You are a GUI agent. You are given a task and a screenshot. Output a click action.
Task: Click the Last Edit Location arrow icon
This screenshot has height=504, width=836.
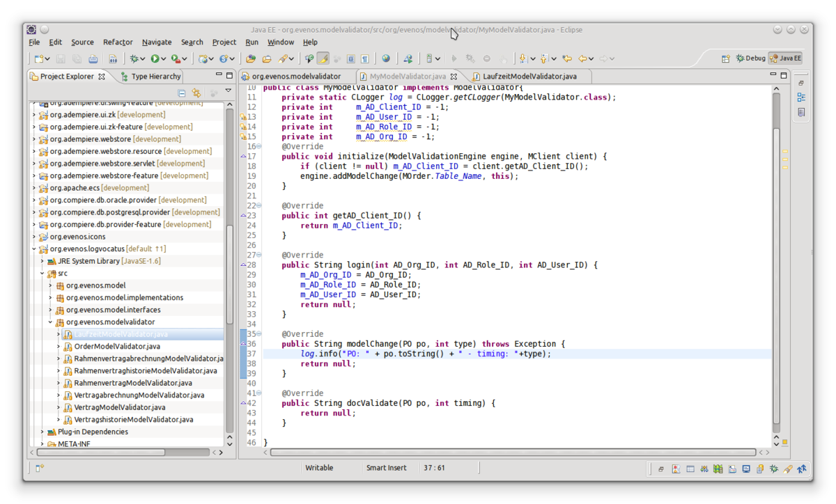point(567,59)
